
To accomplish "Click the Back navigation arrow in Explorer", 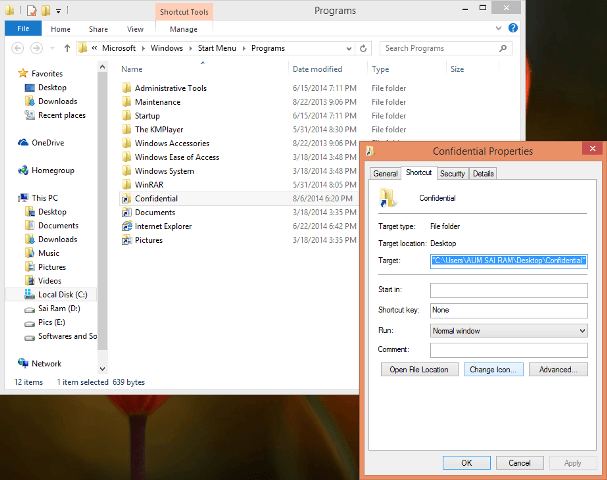I will [18, 48].
